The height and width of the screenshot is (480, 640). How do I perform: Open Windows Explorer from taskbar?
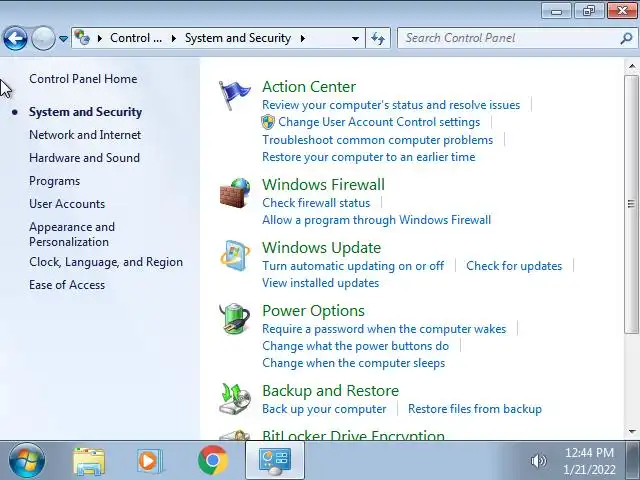point(89,460)
